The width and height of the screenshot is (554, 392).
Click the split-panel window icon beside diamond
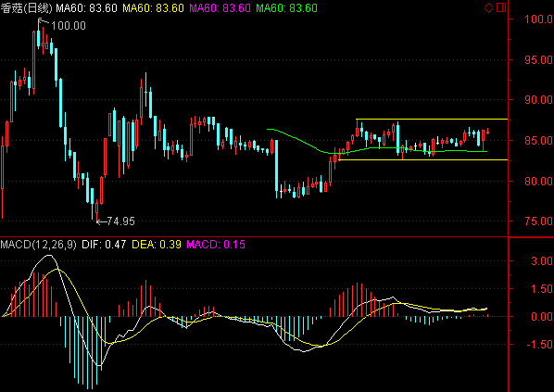tap(501, 7)
